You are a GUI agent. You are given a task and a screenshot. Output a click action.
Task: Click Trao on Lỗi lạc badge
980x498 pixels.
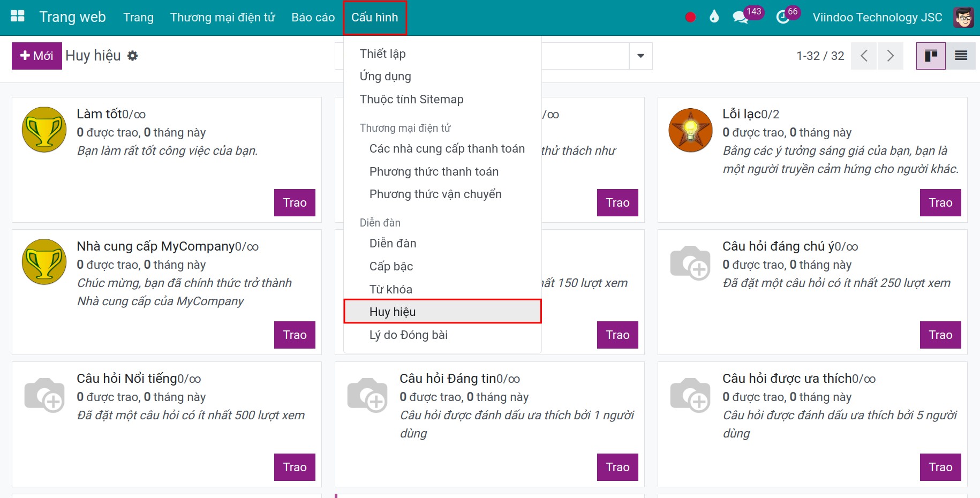[x=940, y=202]
